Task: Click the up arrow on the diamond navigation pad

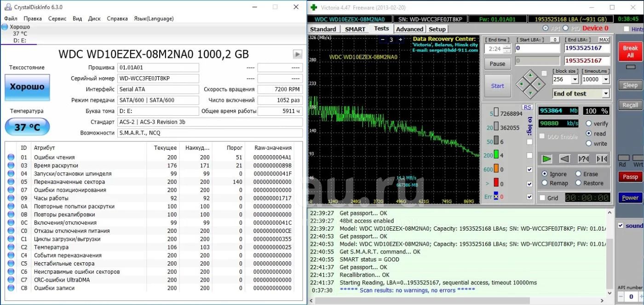Action: (x=530, y=75)
